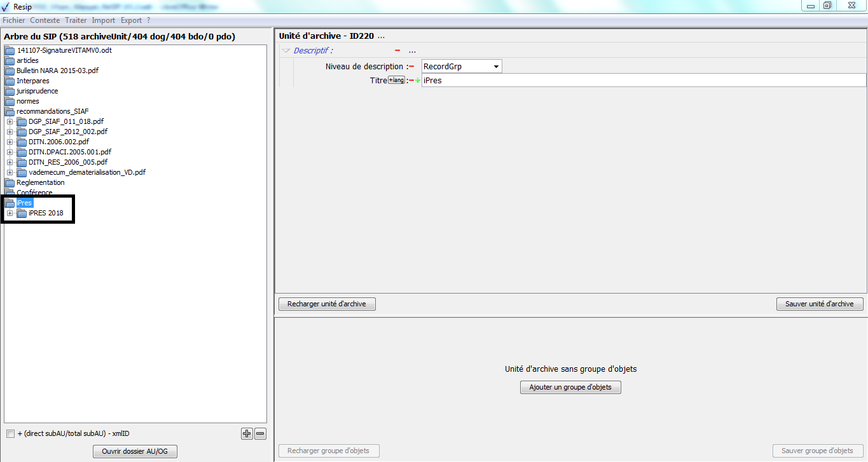Click the minus icon to collapse tree

(260, 434)
